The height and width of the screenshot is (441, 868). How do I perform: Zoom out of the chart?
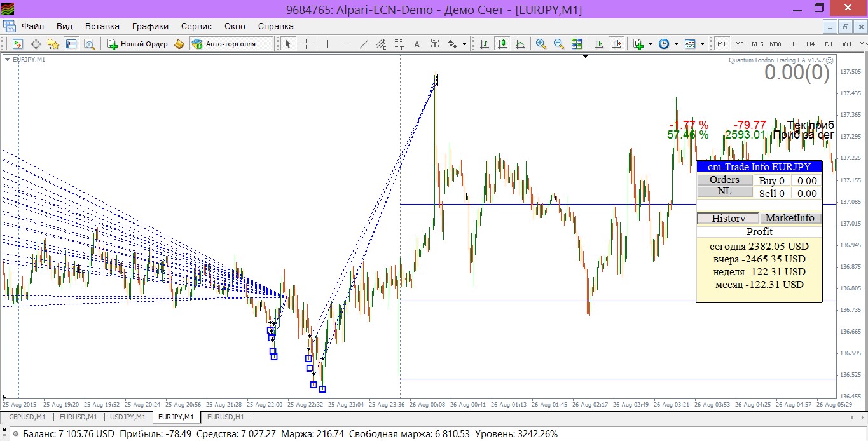coord(559,44)
